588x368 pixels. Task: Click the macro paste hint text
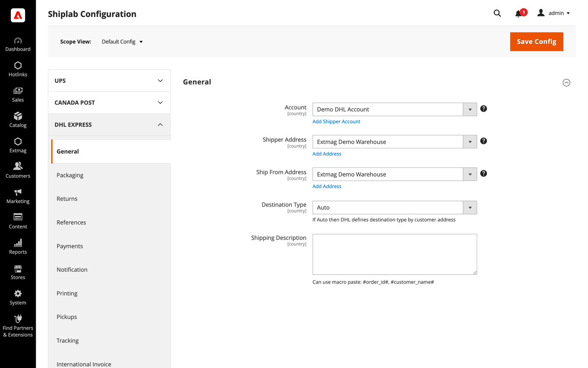373,282
